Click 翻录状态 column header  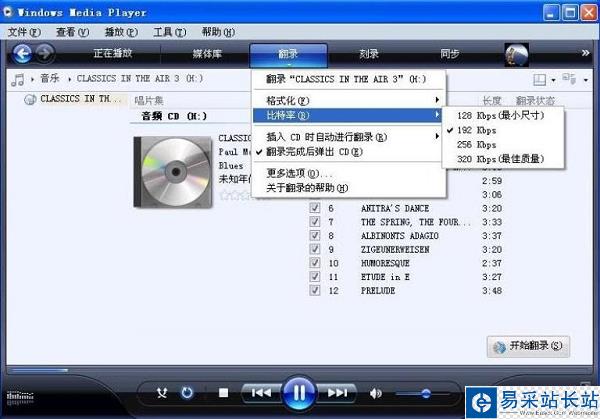(535, 101)
